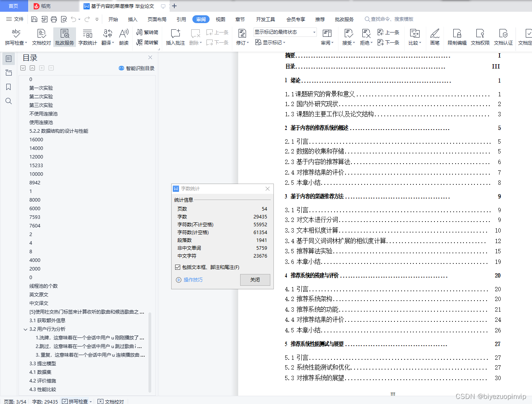Image resolution: width=532 pixels, height=404 pixels.
Task: Expand all outline levels icon in 目录
Action: point(23,68)
